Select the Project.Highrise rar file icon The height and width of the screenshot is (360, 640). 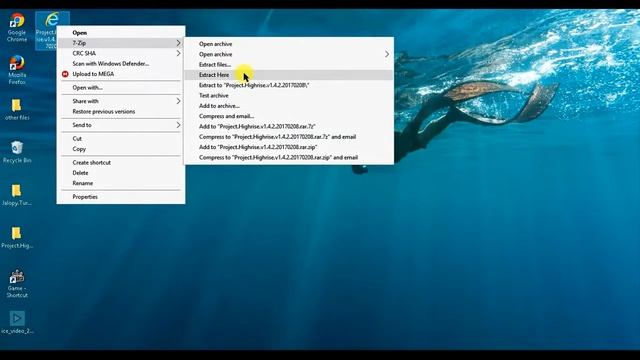(x=52, y=19)
